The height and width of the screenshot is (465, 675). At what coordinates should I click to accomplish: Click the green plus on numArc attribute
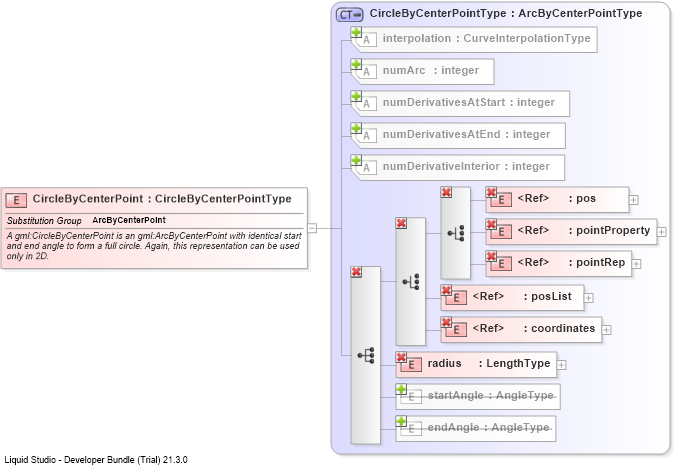tap(356, 64)
